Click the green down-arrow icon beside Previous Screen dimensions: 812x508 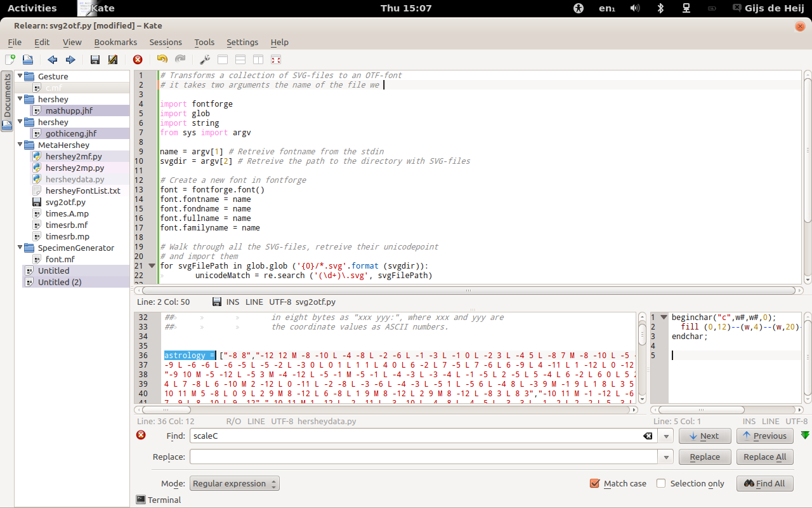(805, 436)
